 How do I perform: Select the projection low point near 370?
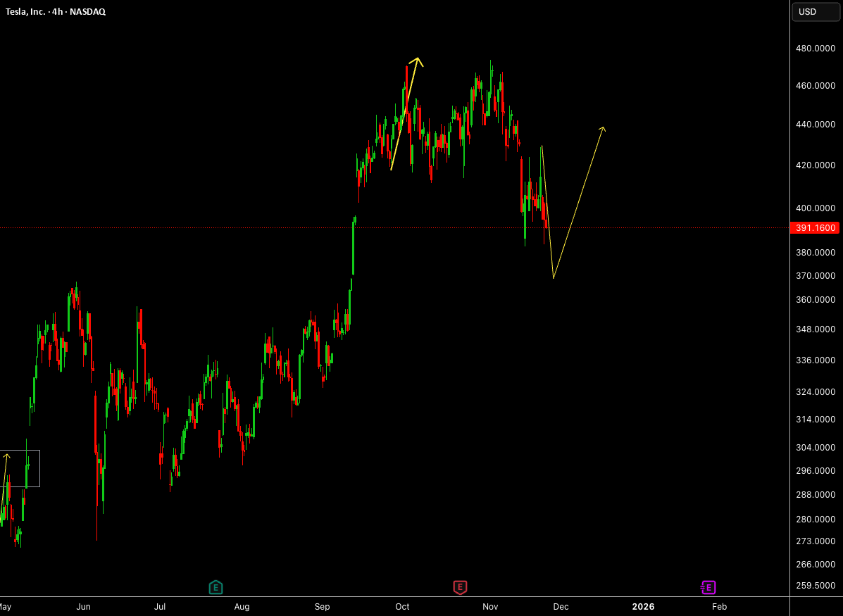tap(554, 278)
